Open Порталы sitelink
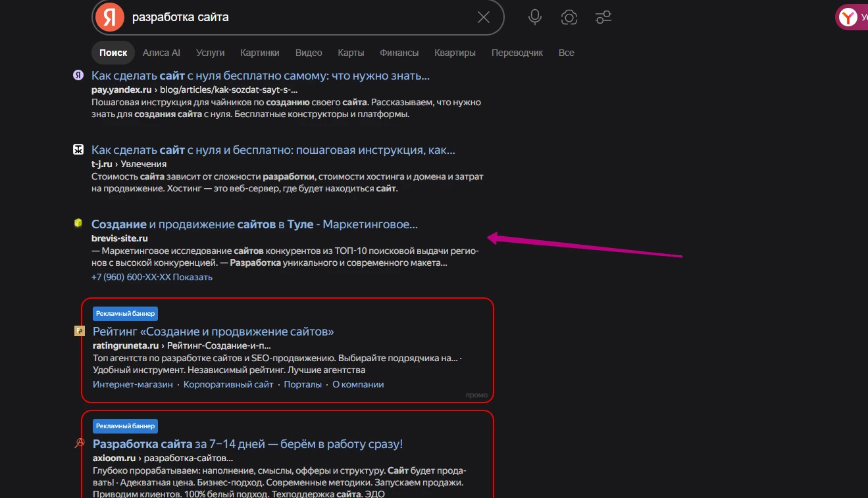This screenshot has width=868, height=498. click(303, 384)
